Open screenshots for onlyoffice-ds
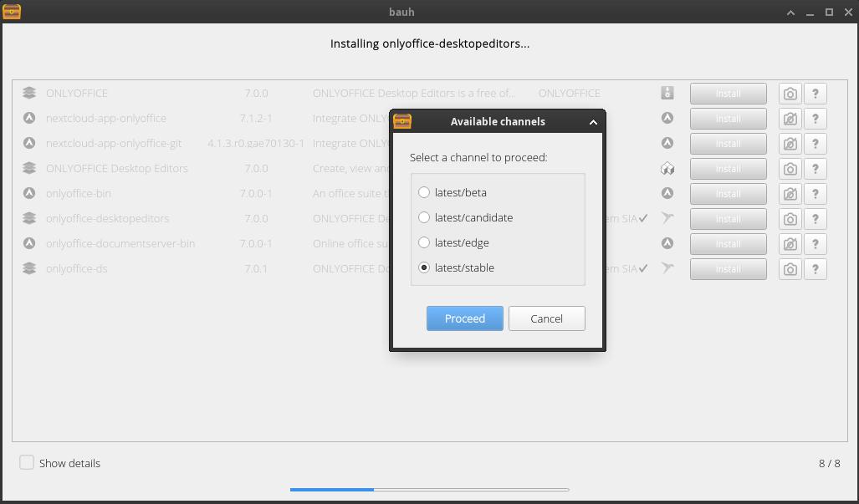 tap(790, 269)
